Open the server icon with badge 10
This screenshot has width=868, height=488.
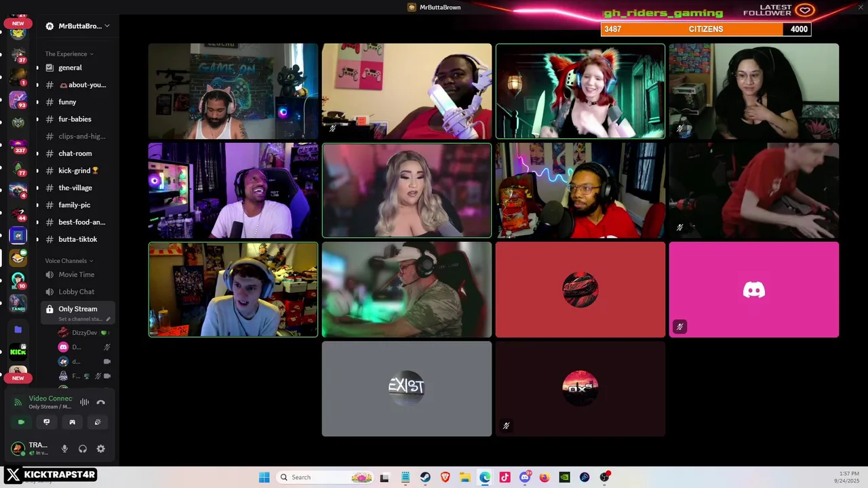click(18, 281)
